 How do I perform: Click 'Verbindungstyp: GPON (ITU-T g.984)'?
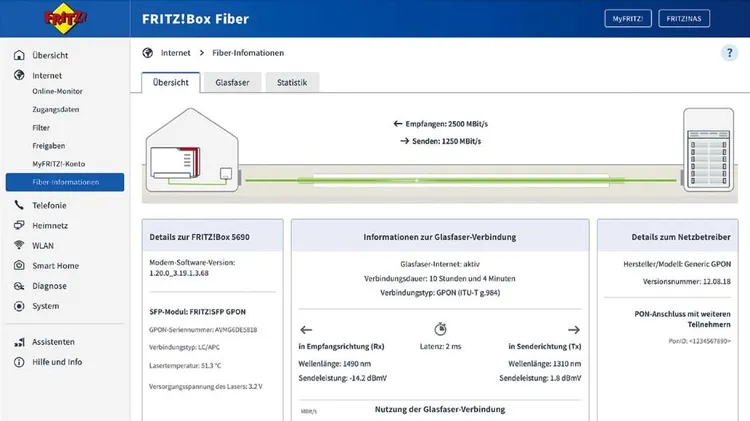click(440, 293)
